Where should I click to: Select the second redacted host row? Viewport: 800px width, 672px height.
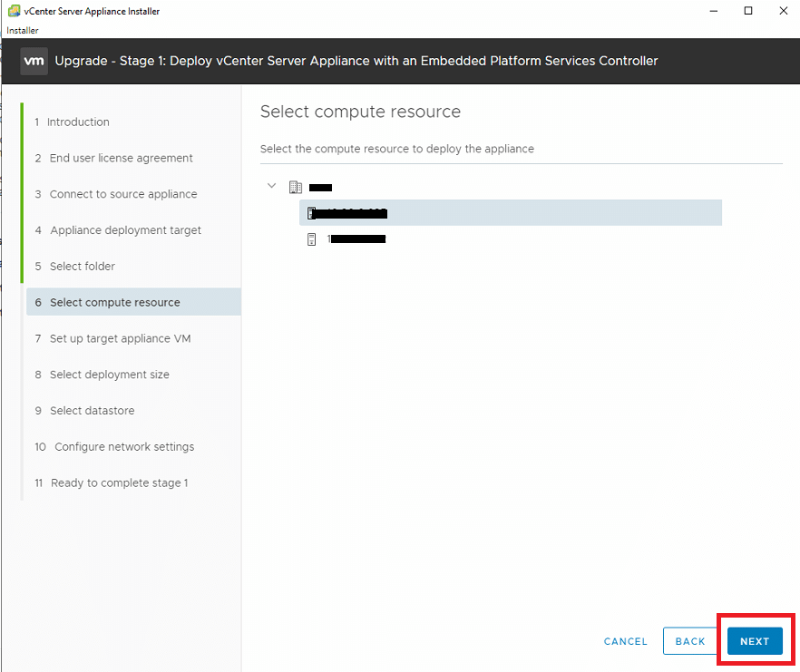pyautogui.click(x=356, y=239)
